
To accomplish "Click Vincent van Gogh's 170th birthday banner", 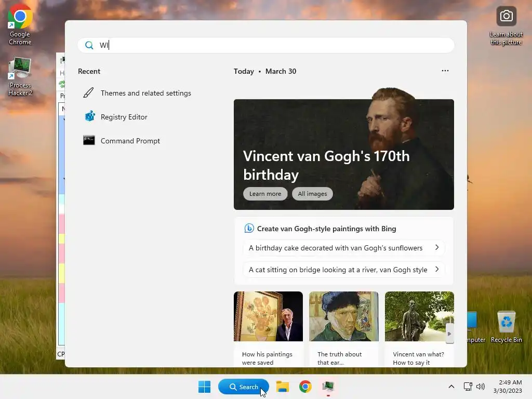I will click(344, 154).
